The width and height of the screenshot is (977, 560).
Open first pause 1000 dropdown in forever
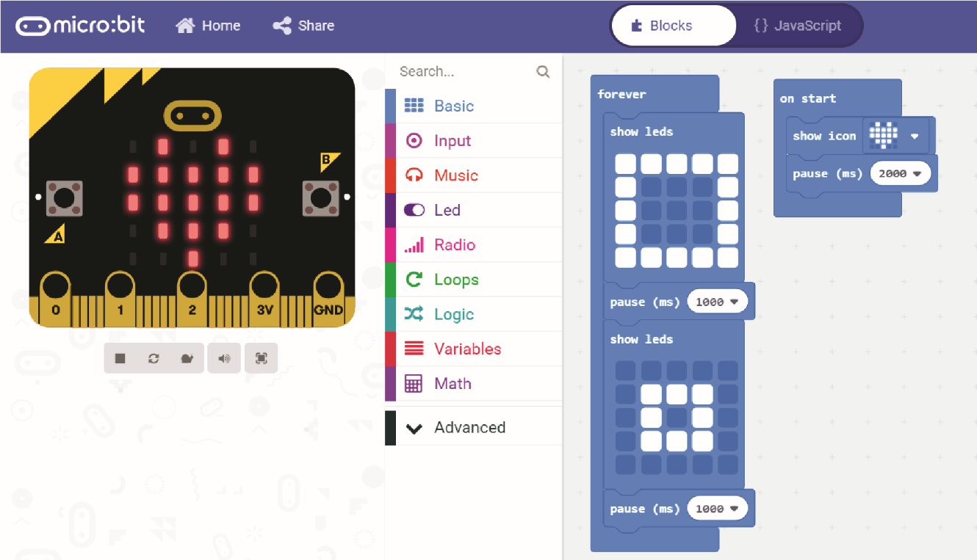717,302
